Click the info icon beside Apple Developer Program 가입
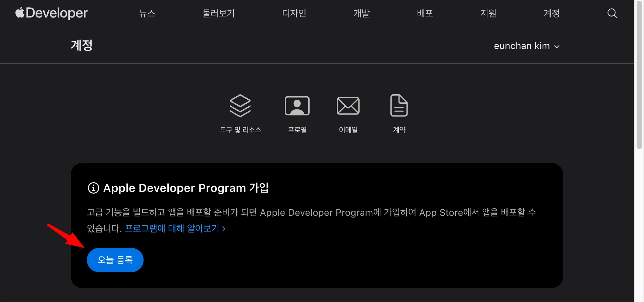644x302 pixels. point(94,188)
